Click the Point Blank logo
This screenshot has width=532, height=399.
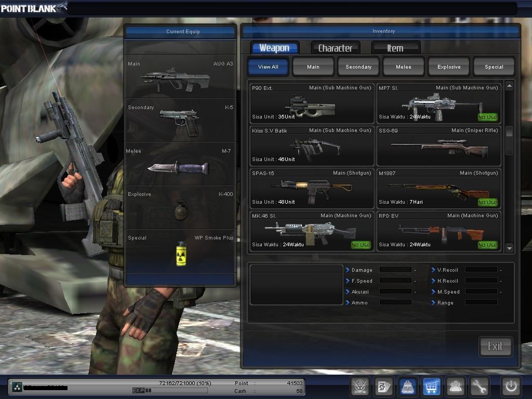click(x=34, y=8)
